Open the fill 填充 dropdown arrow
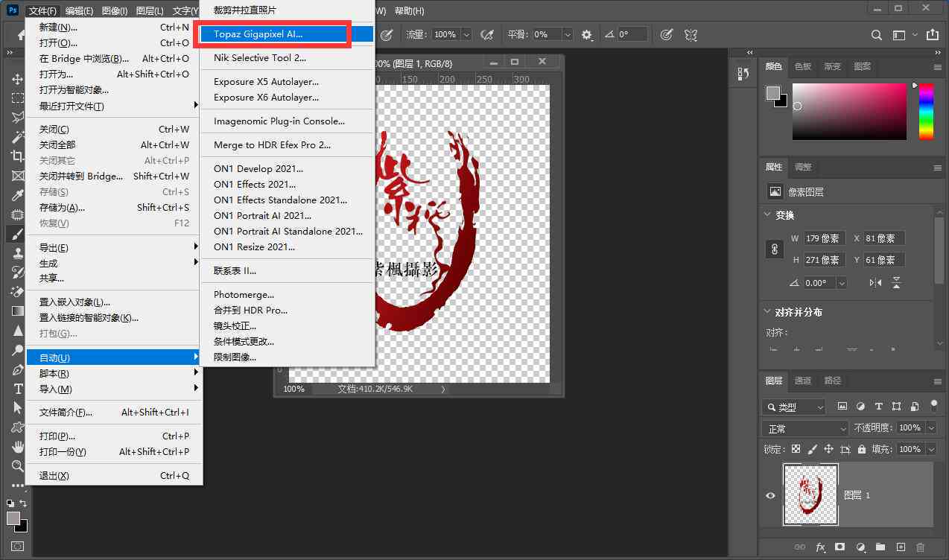This screenshot has width=949, height=560. pyautogui.click(x=931, y=449)
